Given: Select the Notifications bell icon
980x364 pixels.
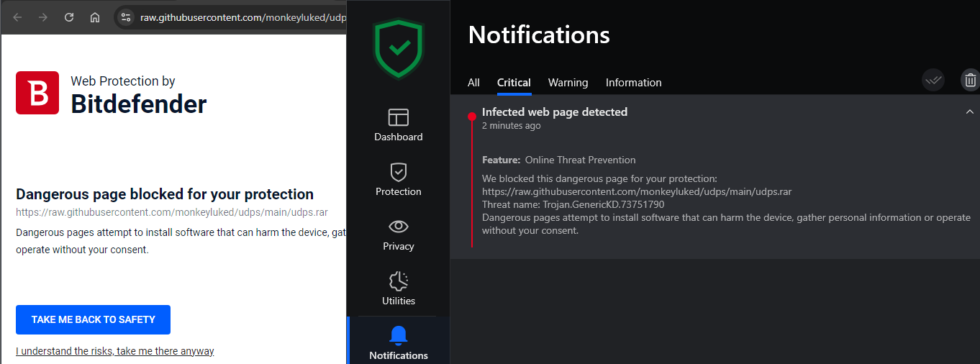Looking at the screenshot, I should [x=398, y=335].
